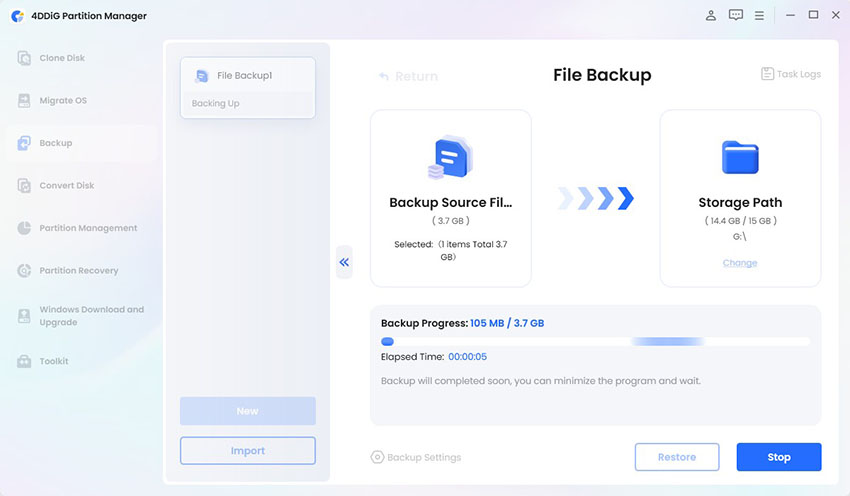This screenshot has height=496, width=850.
Task: Open Clone Disk section
Action: pos(62,58)
